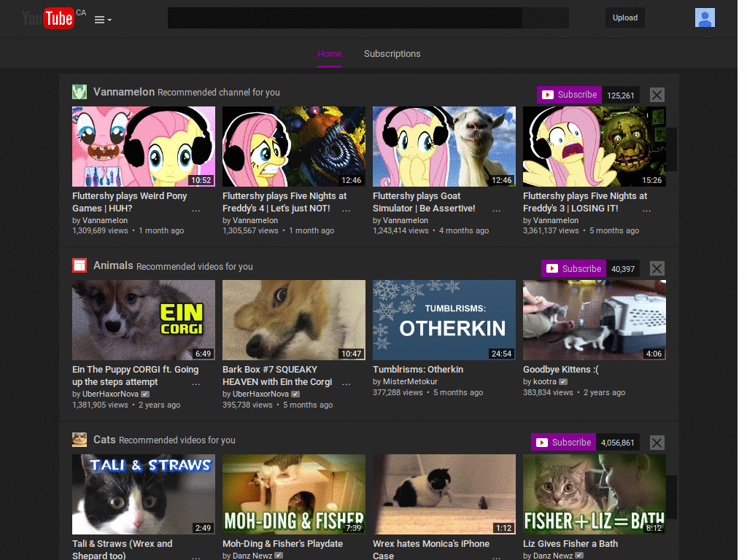Viewport: 747px width, 560px height.
Task: Open the Tumblrisms: Otherkin title link
Action: pos(418,370)
